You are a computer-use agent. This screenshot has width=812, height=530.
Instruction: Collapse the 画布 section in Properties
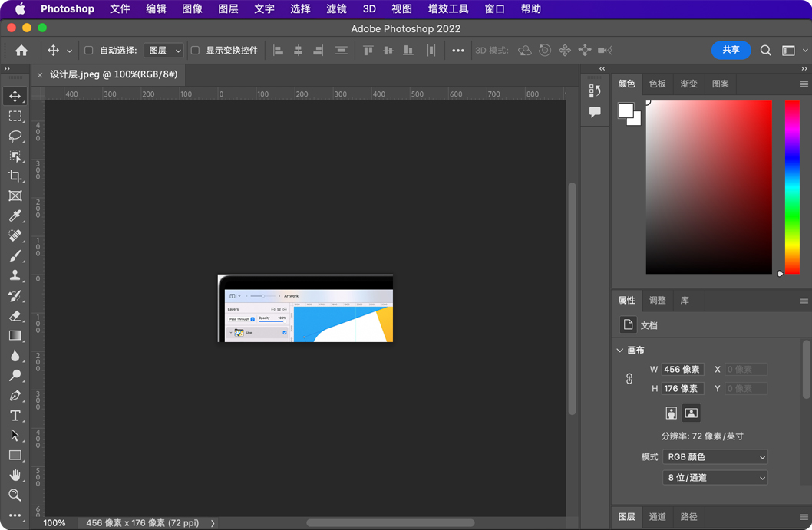click(x=619, y=350)
